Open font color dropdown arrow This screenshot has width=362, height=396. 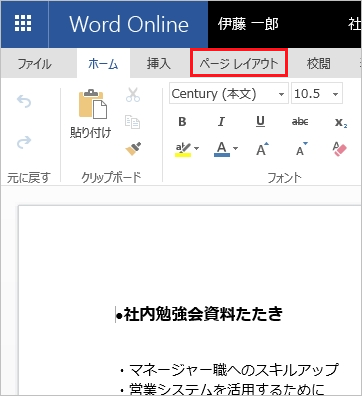click(235, 148)
